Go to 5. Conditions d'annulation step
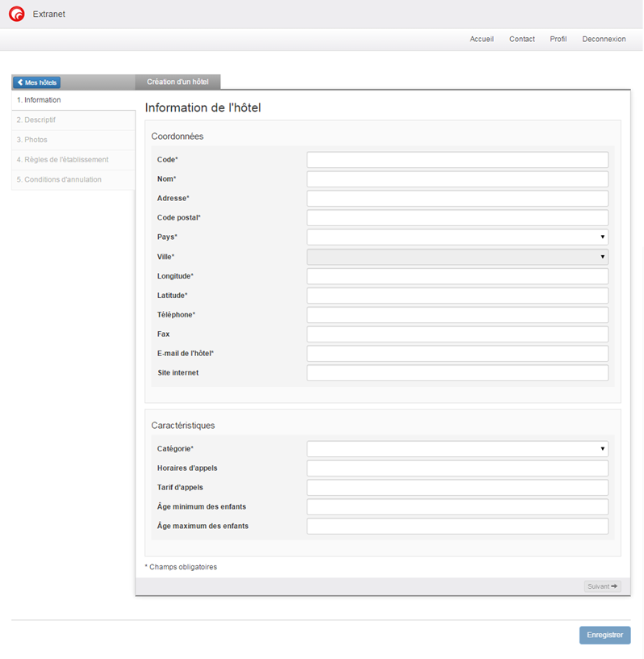 [59, 179]
